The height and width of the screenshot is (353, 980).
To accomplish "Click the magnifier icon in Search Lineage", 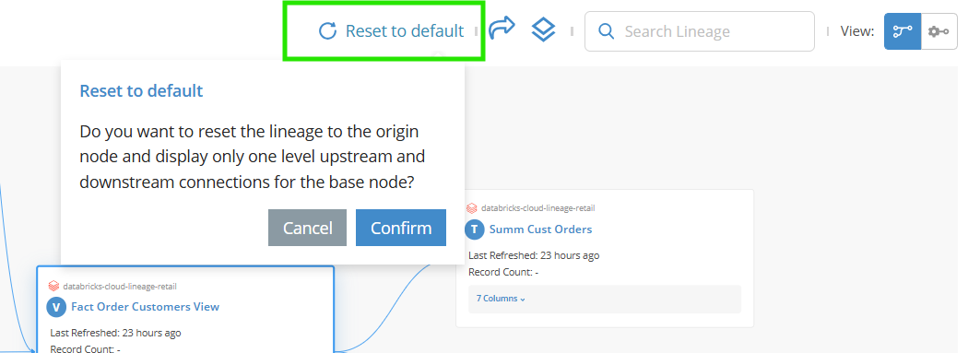I will [x=606, y=31].
